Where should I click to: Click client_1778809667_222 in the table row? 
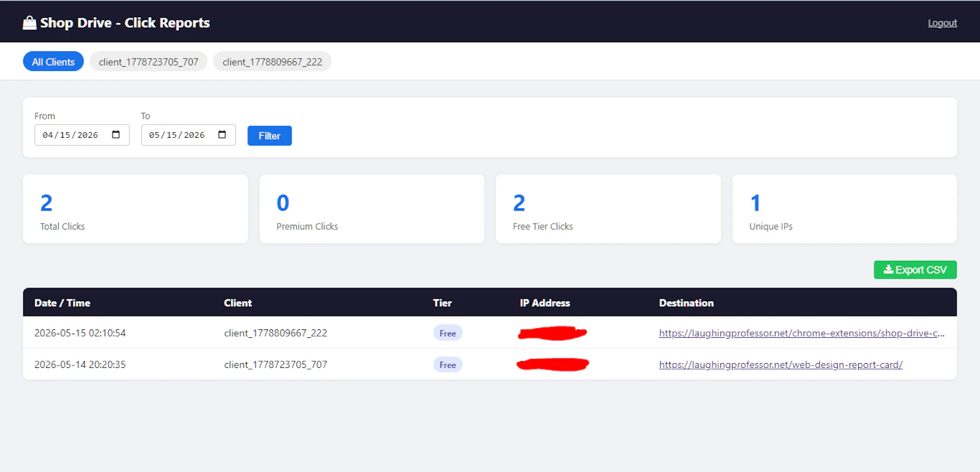coord(276,333)
